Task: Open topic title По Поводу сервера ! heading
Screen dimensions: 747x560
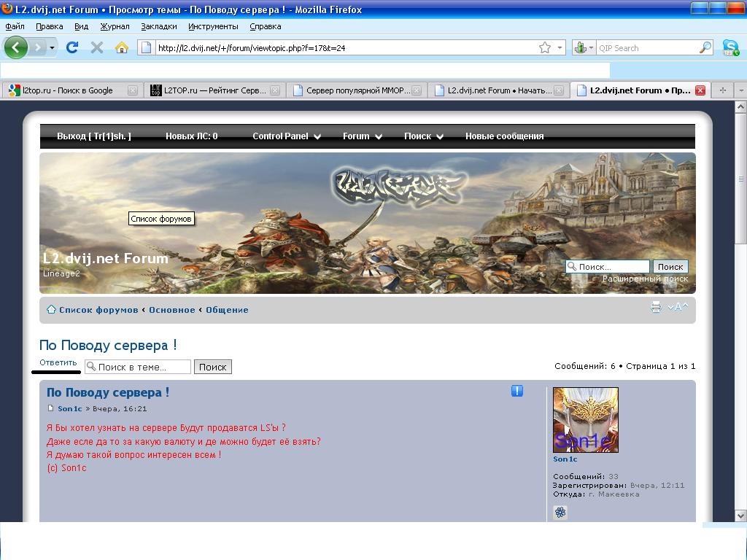Action: [108, 345]
